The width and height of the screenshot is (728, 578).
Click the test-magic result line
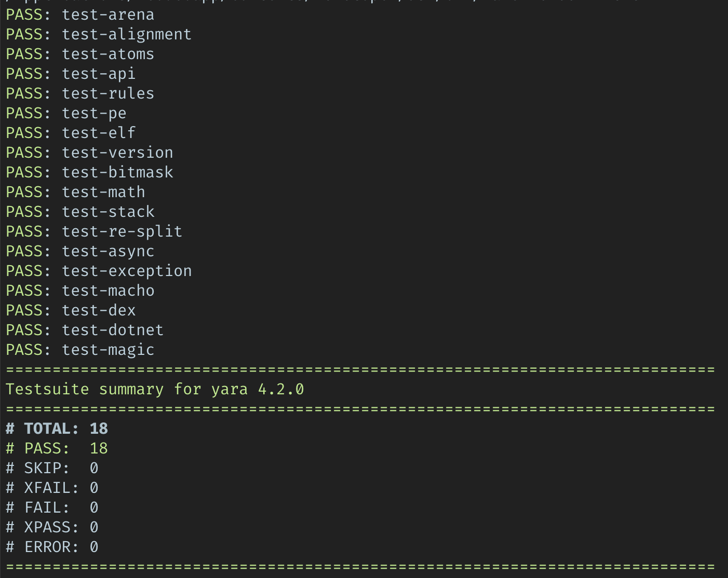(80, 350)
